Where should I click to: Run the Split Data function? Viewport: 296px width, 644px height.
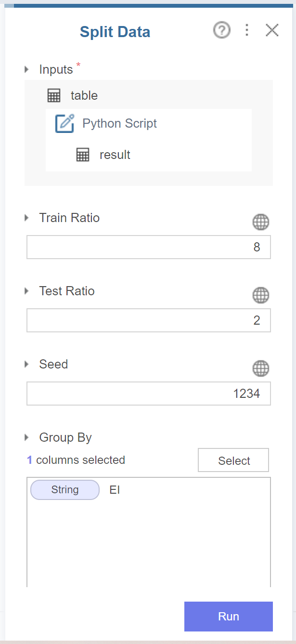(x=228, y=617)
